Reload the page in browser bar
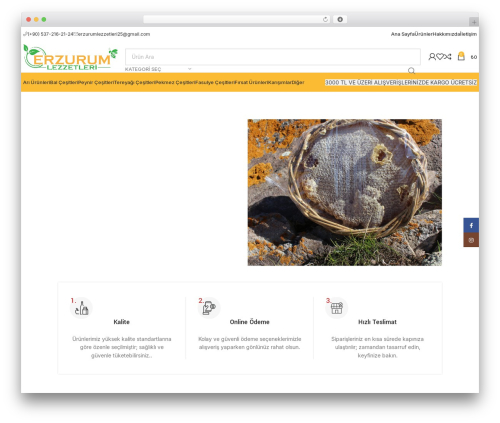 325,19
